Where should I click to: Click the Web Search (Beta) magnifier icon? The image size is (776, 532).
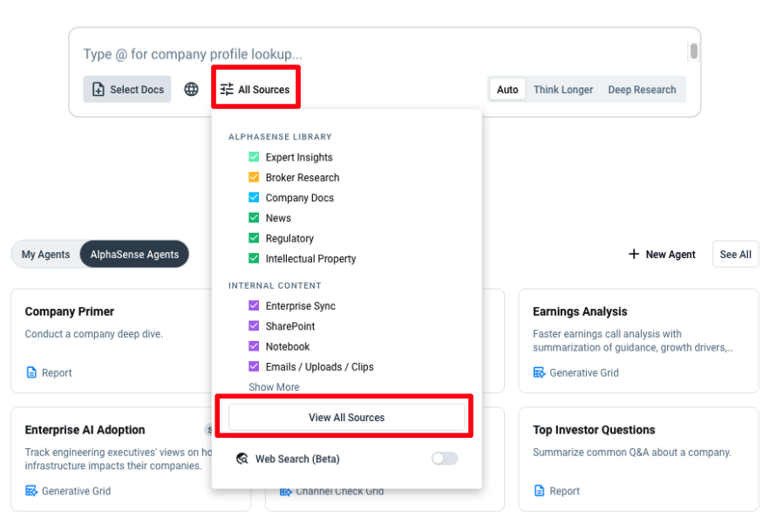pyautogui.click(x=242, y=459)
